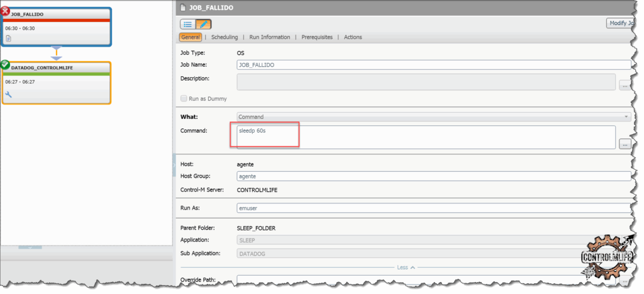Image resolution: width=644 pixels, height=294 pixels.
Task: Click the document icon in JOB_FALLIDO node
Action: pyautogui.click(x=8, y=38)
